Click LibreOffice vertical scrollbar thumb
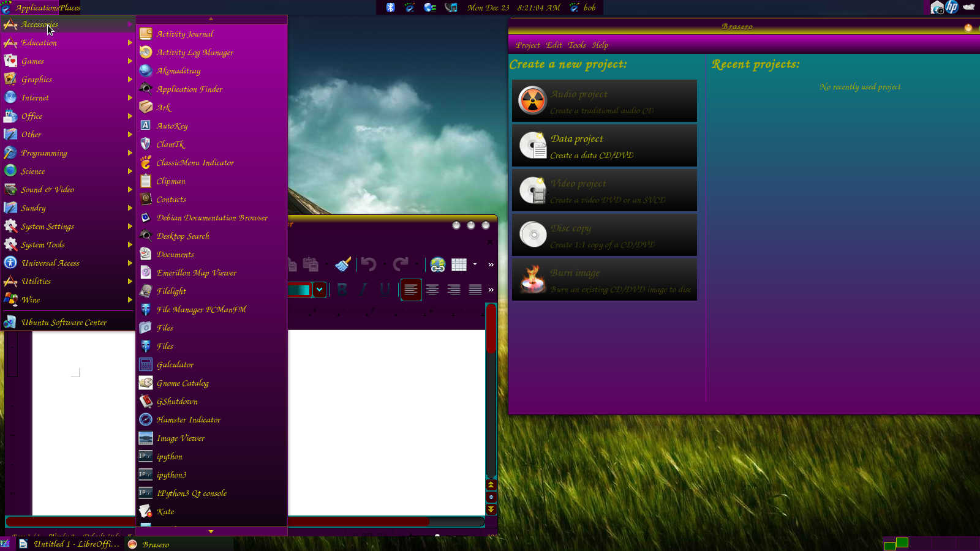The width and height of the screenshot is (980, 551). [x=491, y=328]
